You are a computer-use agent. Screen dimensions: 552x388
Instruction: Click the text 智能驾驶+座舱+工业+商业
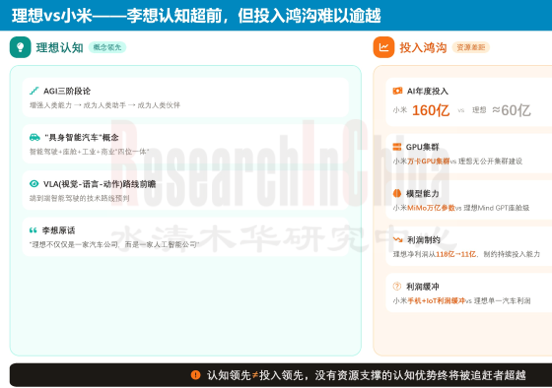pos(73,152)
